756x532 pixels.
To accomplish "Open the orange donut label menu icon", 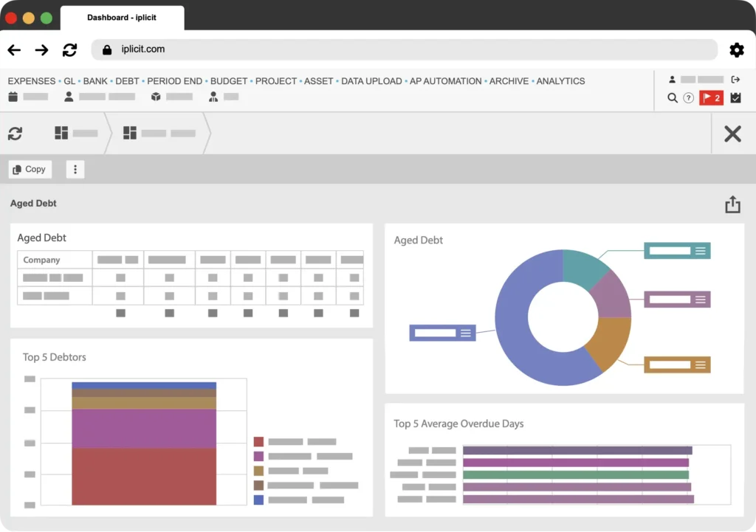I will click(x=700, y=365).
